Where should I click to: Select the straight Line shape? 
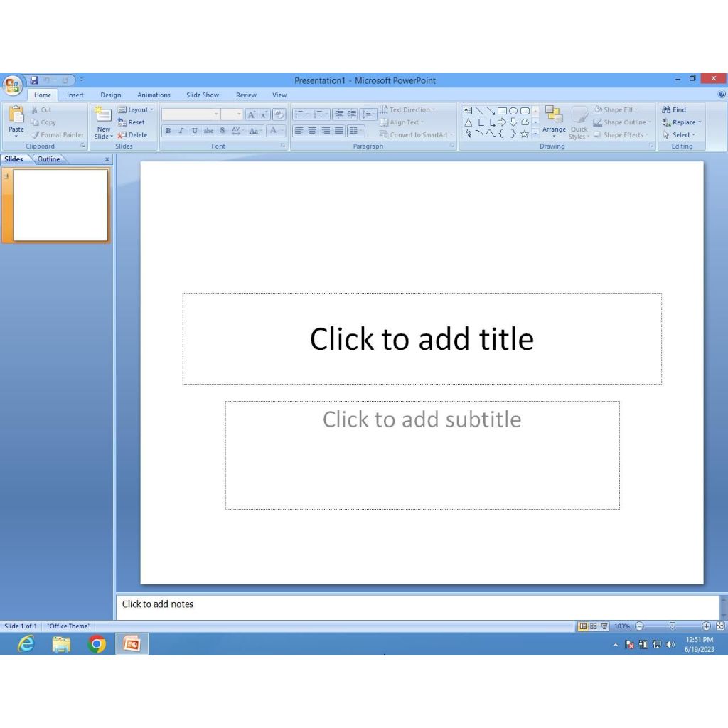pos(479,110)
